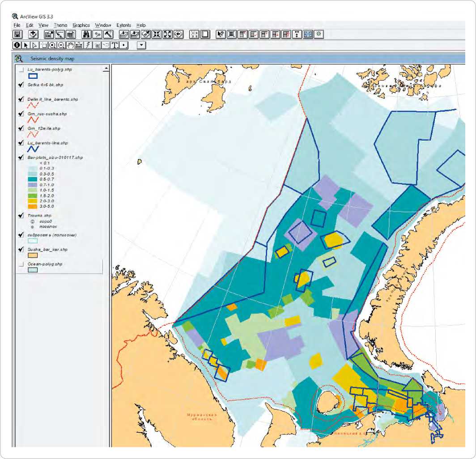Viewport: 476px width, 459px height.
Task: Open the Graphics menu
Action: point(81,25)
